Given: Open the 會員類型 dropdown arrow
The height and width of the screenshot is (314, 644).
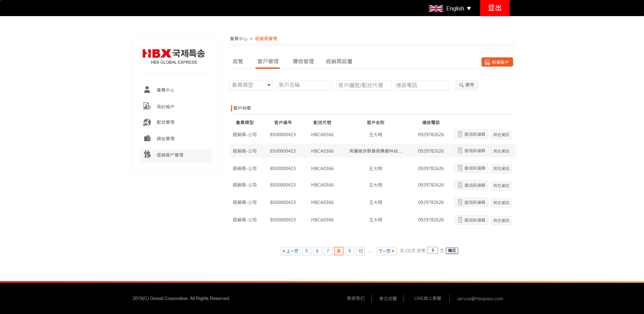Looking at the screenshot, I should click(x=269, y=85).
